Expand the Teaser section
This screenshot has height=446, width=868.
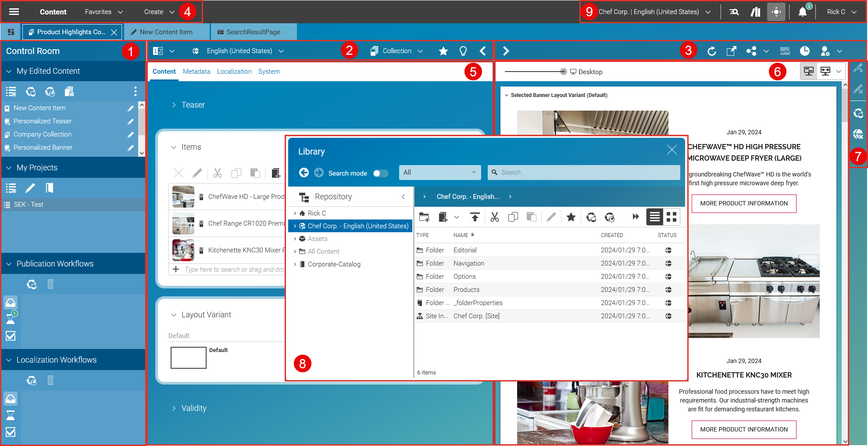point(174,105)
